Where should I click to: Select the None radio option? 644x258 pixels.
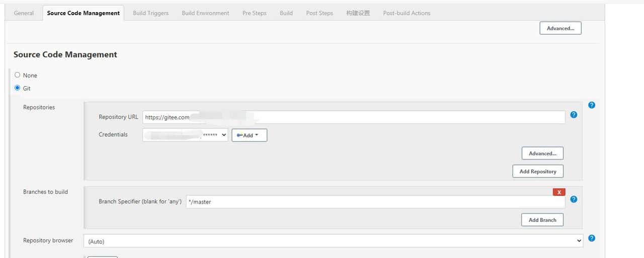coord(18,75)
